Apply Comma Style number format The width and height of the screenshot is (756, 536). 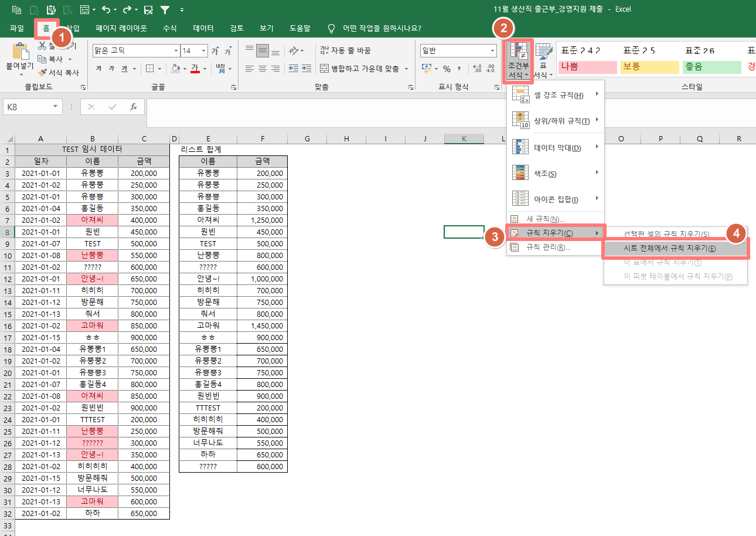(x=459, y=69)
